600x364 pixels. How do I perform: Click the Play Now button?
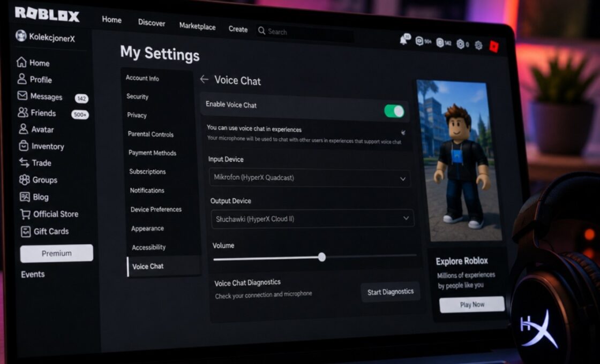coord(472,305)
